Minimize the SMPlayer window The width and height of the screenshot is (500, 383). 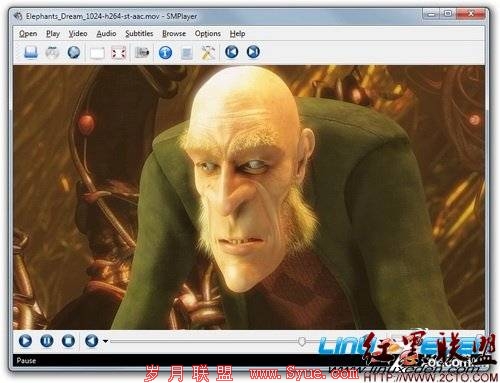point(431,14)
